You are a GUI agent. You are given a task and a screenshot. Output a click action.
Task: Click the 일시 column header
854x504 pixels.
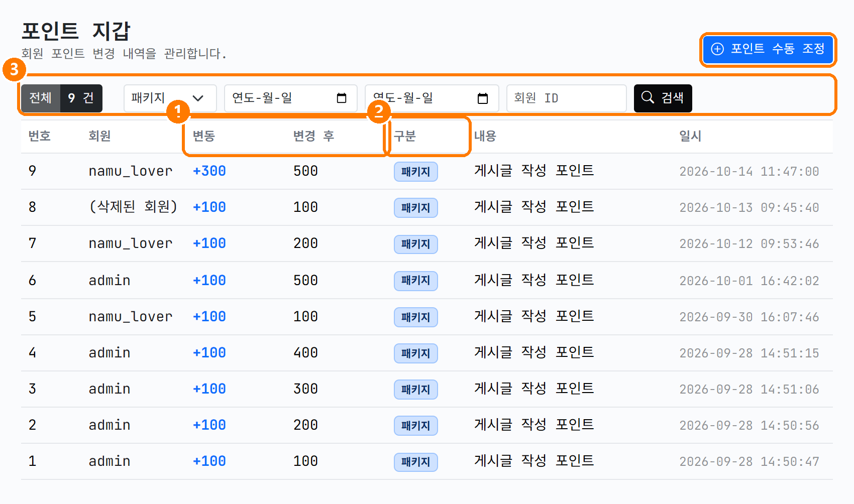[690, 136]
